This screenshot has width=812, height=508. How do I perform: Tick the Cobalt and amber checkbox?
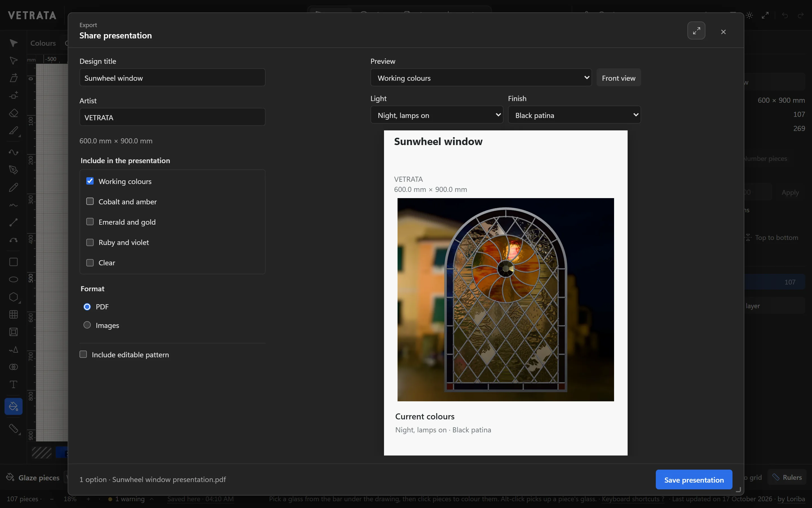tap(90, 202)
